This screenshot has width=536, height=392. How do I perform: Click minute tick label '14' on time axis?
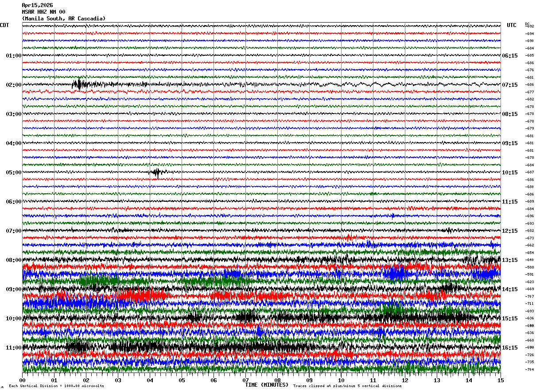pyautogui.click(x=469, y=380)
